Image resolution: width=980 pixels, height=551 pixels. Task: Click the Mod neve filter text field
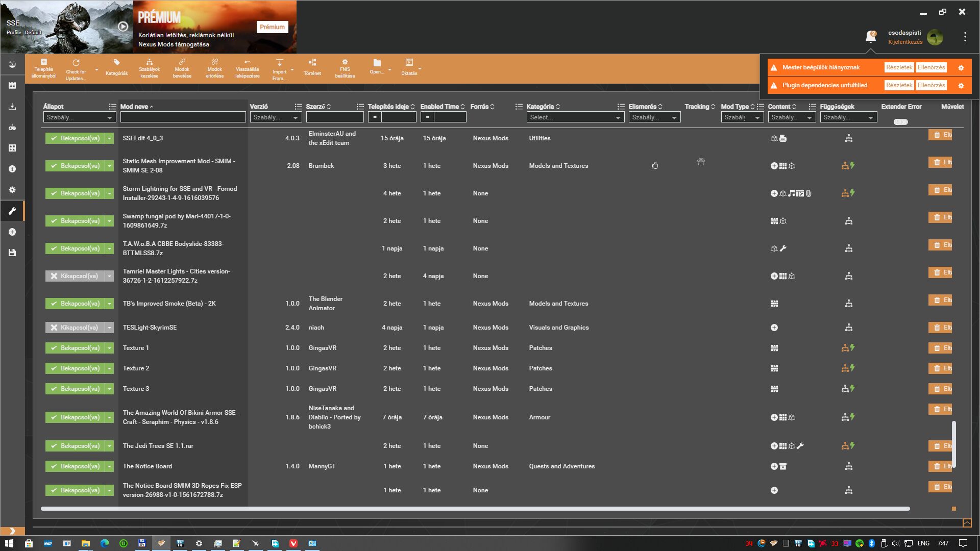coord(183,117)
